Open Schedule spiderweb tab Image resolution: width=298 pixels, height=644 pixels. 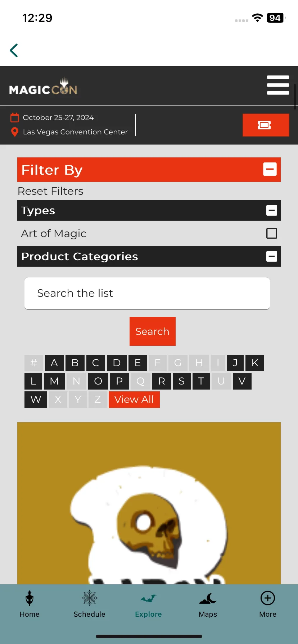click(x=89, y=604)
